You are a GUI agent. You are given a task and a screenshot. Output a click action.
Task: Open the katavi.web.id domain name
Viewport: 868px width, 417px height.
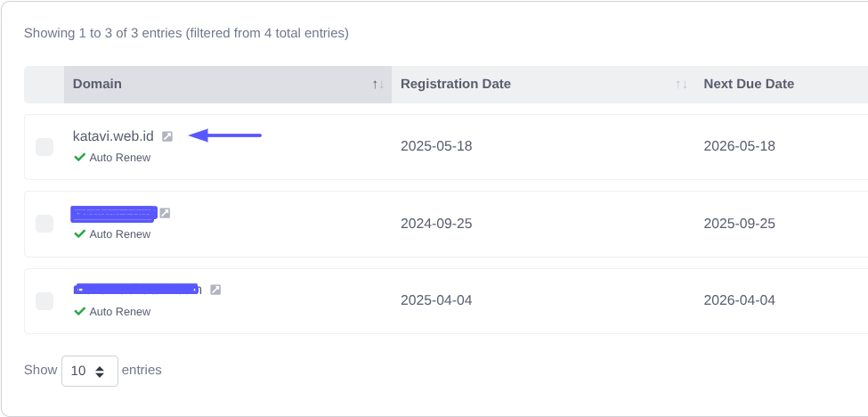coord(113,136)
